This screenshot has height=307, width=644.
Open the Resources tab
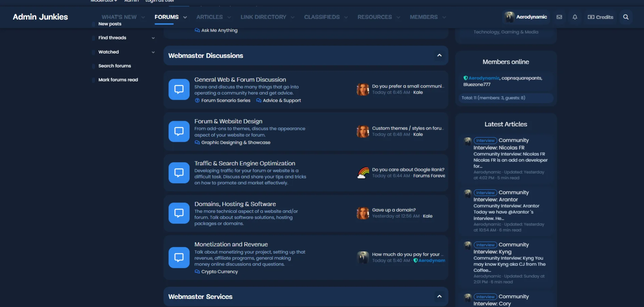click(375, 17)
